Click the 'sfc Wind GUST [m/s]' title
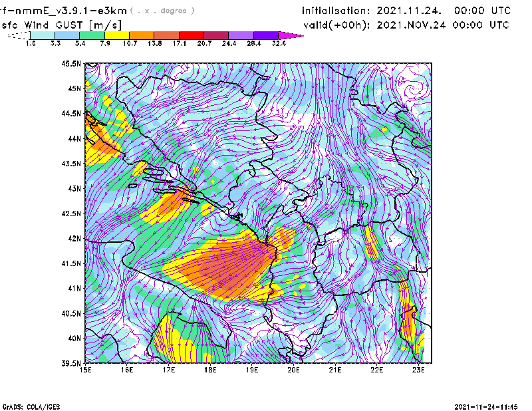This screenshot has height=411, width=532. [61, 25]
